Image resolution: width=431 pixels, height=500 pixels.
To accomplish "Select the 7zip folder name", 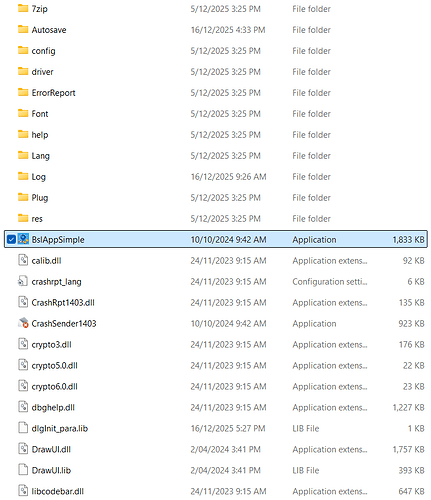I will [39, 9].
